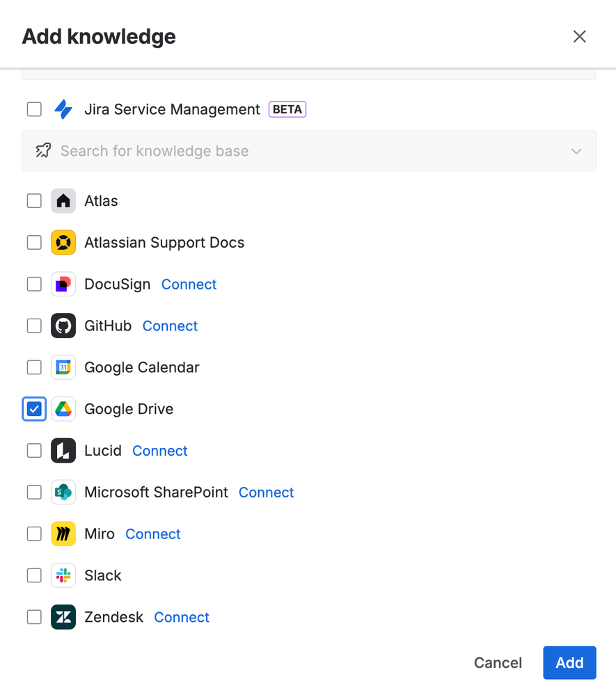Click the Atlas home icon
The height and width of the screenshot is (695, 616).
click(x=63, y=201)
